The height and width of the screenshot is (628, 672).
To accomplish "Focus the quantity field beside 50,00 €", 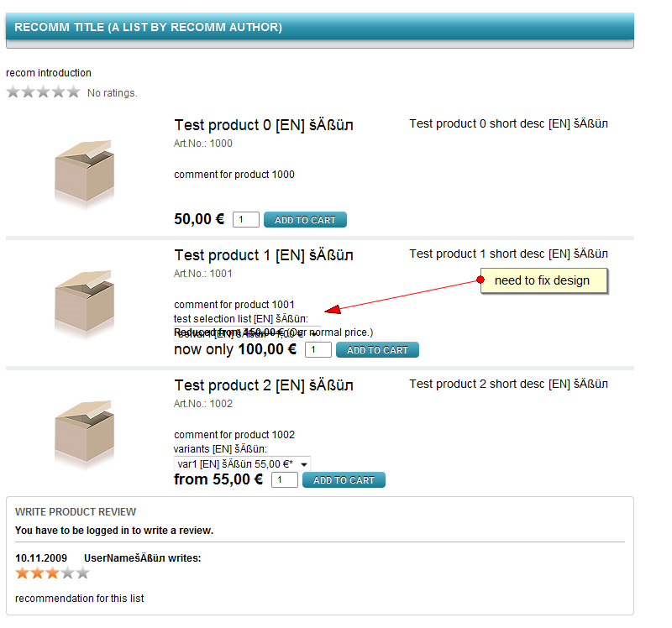I will 245,220.
